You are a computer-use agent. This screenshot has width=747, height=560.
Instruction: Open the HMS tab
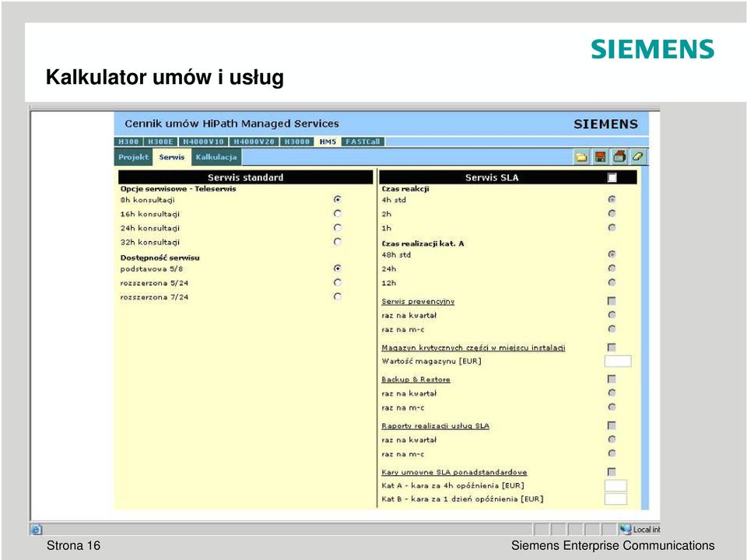(x=328, y=142)
